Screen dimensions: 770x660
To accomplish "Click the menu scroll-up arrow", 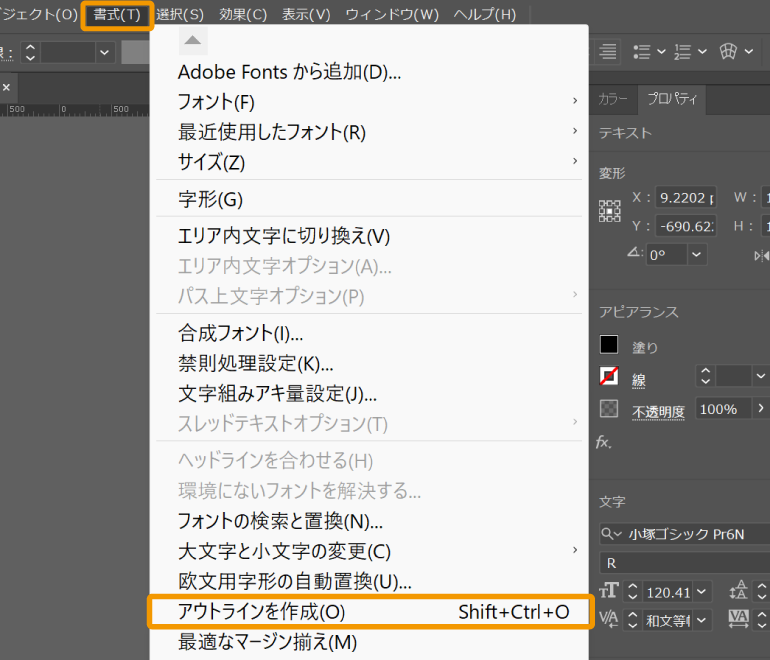I will pyautogui.click(x=192, y=40).
